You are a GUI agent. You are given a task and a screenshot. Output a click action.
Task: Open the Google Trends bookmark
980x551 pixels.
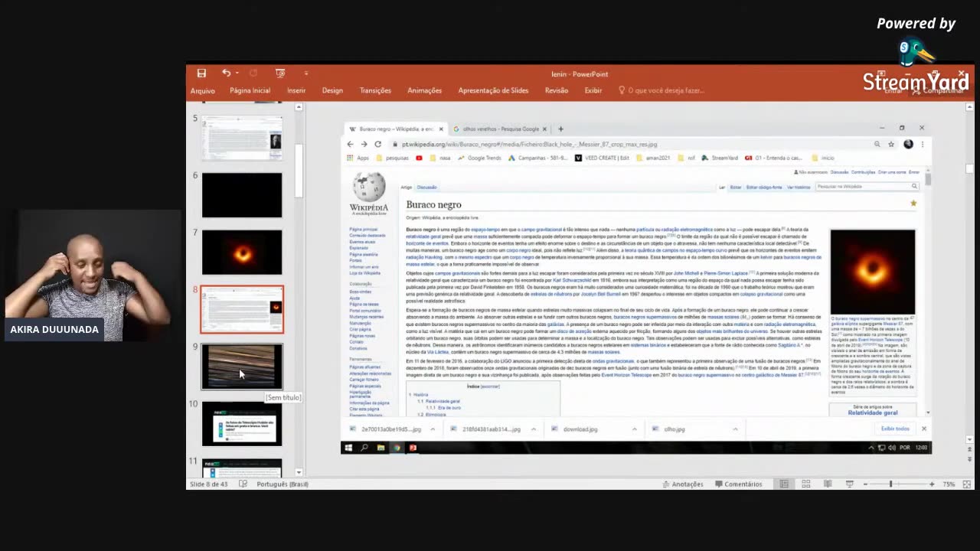point(479,158)
